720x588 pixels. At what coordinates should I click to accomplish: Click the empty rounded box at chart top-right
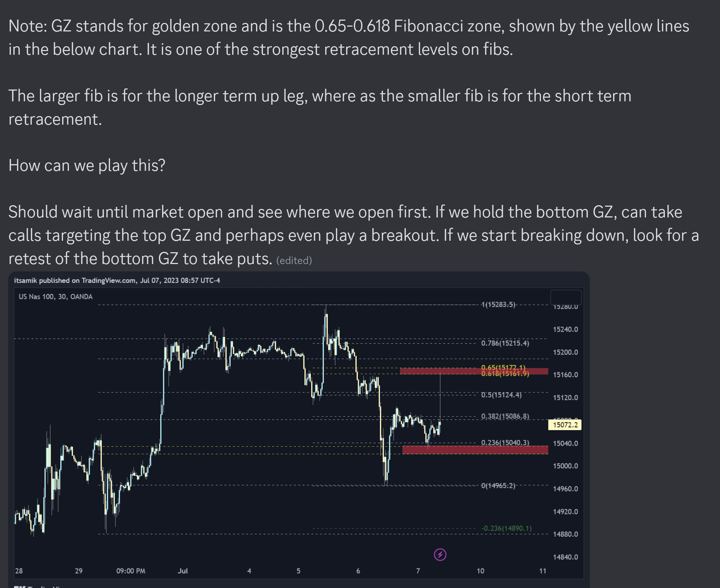tap(566, 297)
